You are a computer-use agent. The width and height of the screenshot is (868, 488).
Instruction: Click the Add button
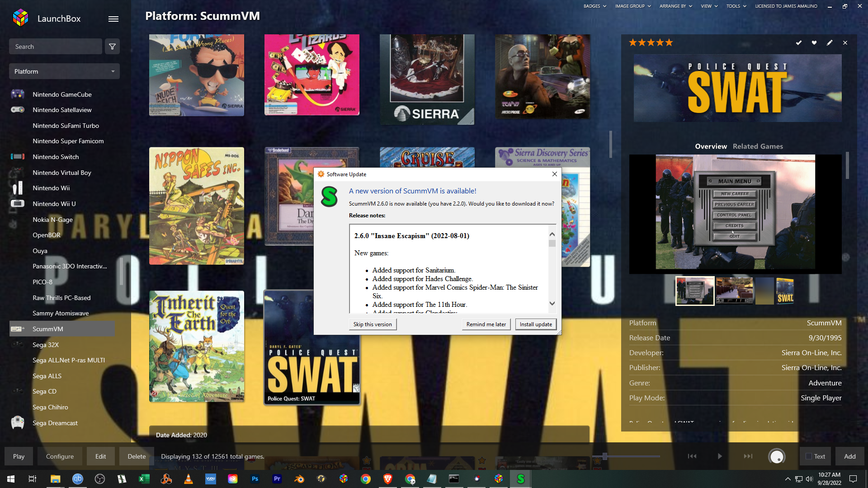850,456
